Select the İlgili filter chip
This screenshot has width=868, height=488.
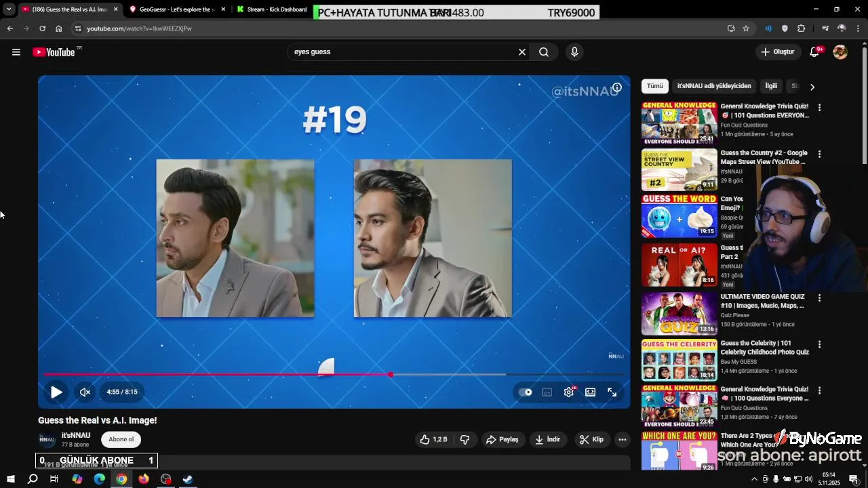coord(771,86)
